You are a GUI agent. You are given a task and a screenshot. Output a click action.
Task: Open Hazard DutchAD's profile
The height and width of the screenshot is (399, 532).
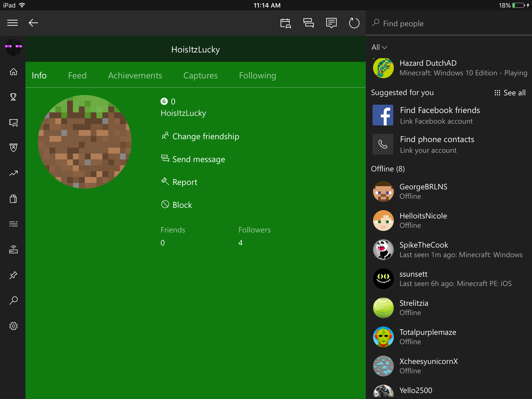[449, 68]
